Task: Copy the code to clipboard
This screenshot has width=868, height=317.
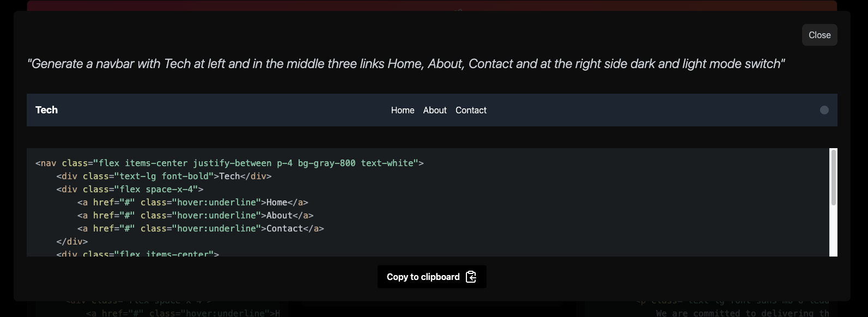Action: pyautogui.click(x=432, y=277)
